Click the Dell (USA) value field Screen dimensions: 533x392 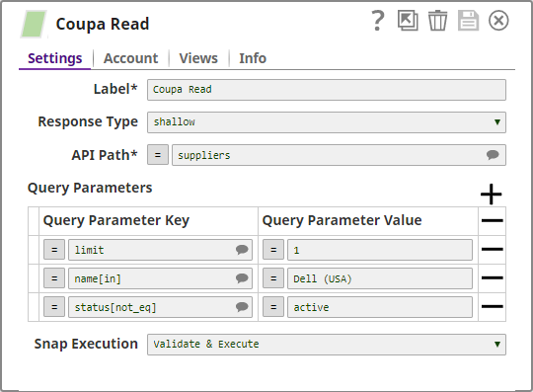click(380, 278)
